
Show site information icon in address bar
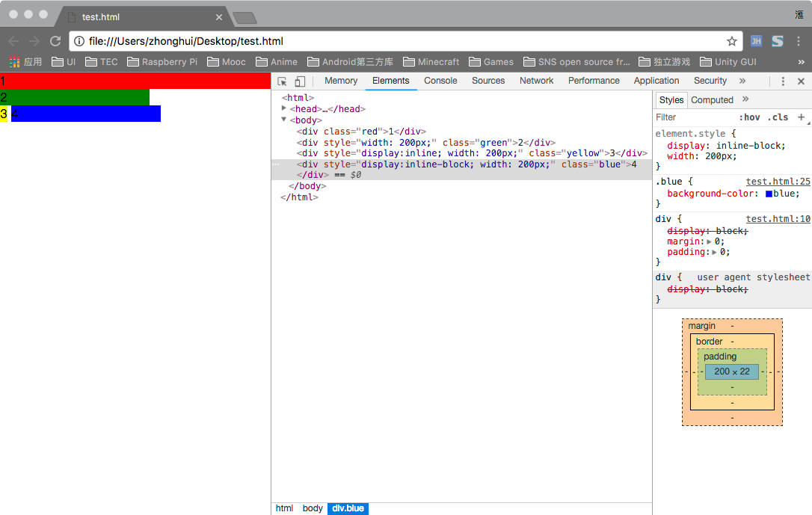click(x=79, y=41)
